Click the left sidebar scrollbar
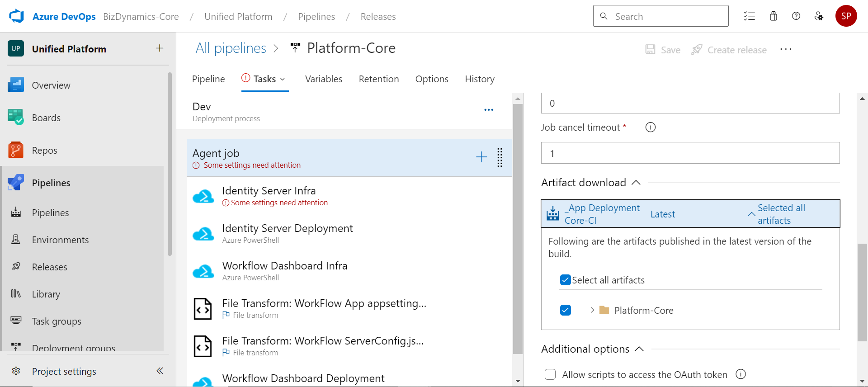This screenshot has width=868, height=387. [170, 164]
